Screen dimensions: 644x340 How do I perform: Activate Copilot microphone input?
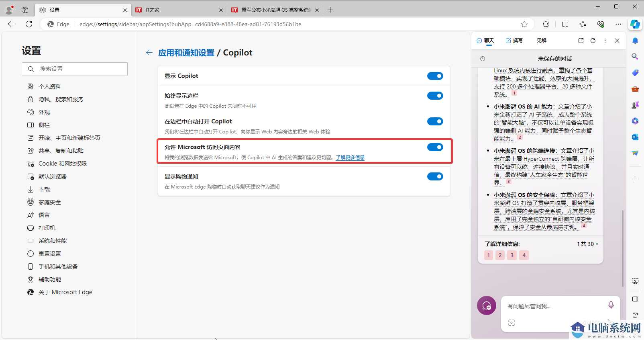coord(611,305)
